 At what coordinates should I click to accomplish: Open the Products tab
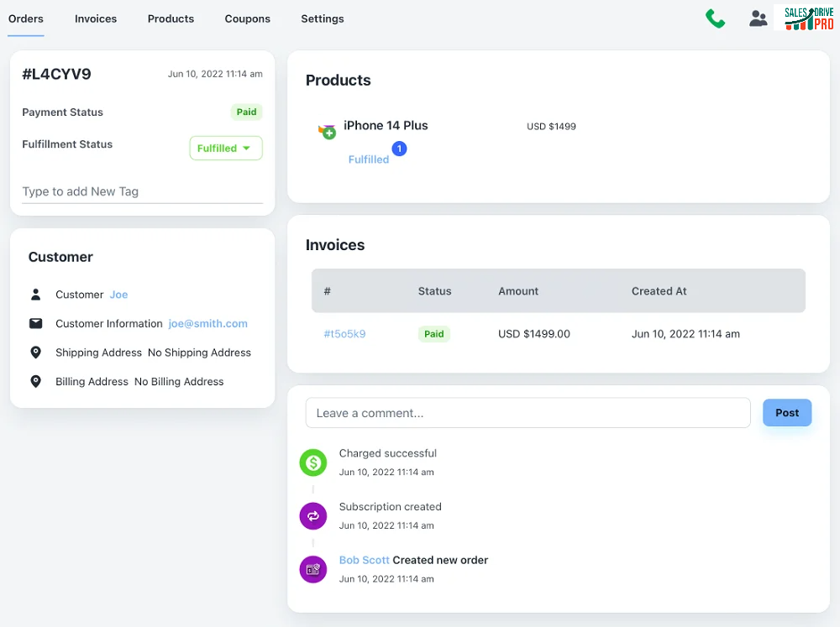171,18
